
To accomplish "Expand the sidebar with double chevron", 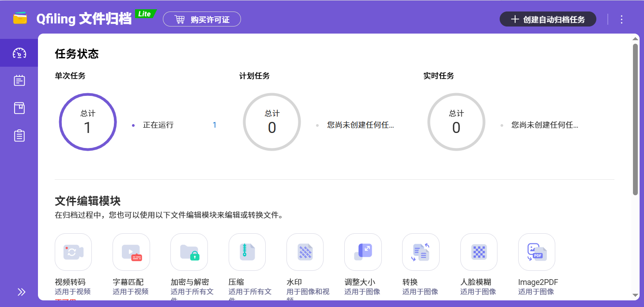I will (21, 292).
